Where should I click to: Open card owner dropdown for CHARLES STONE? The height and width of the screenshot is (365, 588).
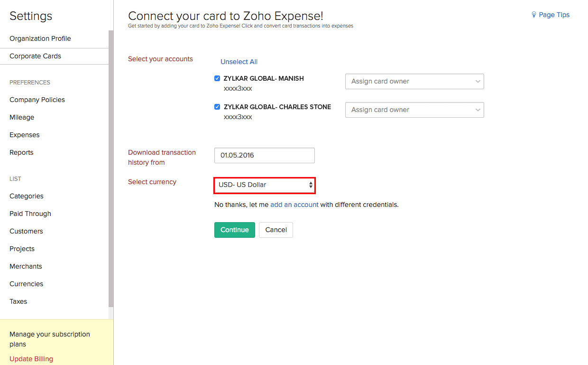coord(414,110)
